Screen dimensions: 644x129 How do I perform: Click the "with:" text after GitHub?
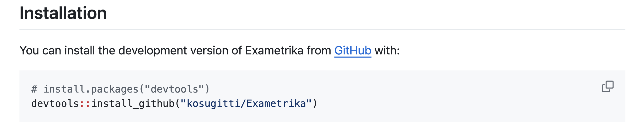(387, 51)
